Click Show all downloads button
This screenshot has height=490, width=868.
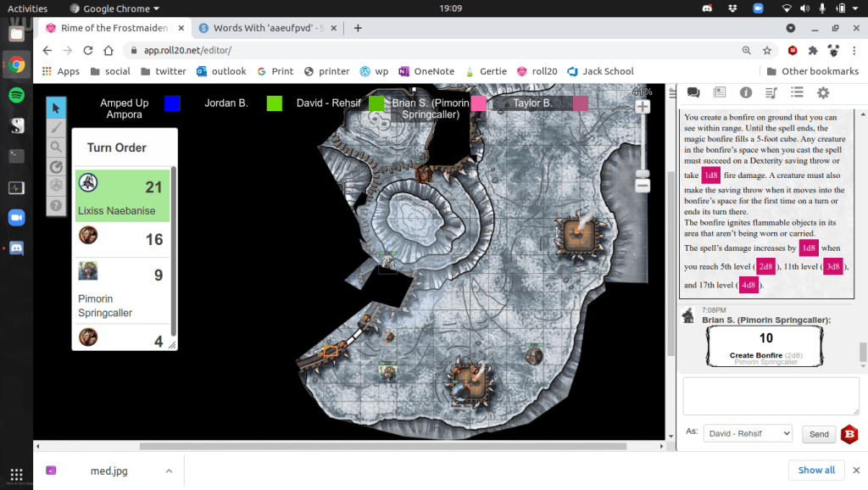[816, 470]
